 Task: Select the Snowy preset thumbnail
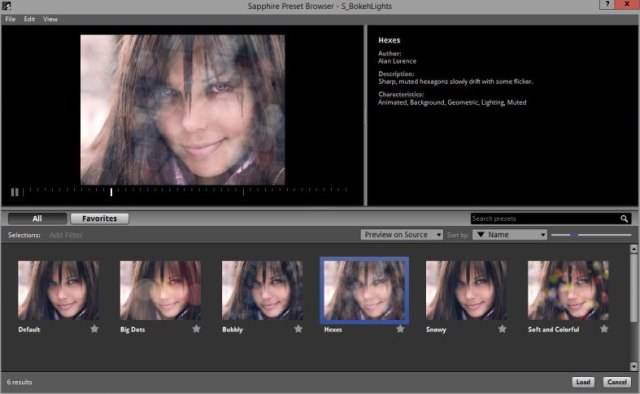(x=466, y=290)
